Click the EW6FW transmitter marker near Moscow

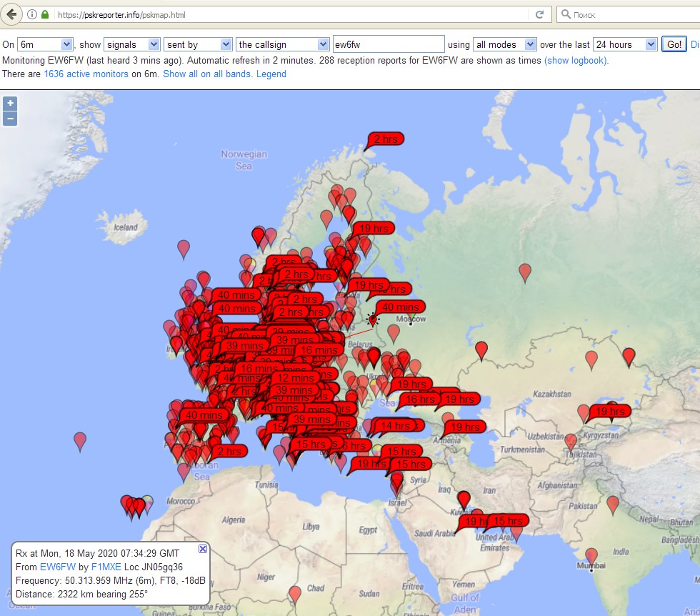372,321
